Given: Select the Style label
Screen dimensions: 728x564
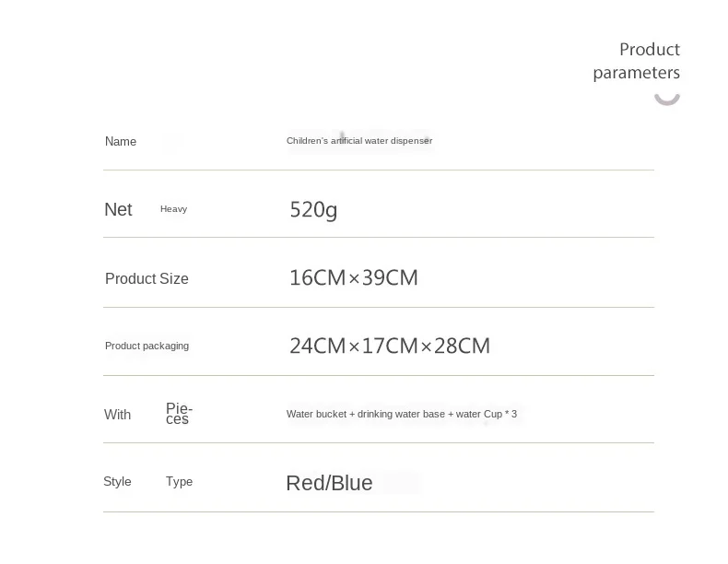Looking at the screenshot, I should coord(117,482).
